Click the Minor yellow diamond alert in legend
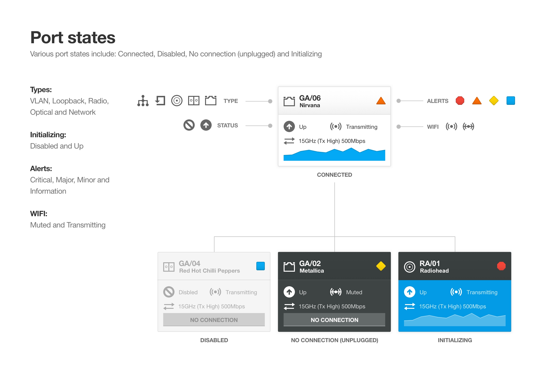The image size is (555, 392). pyautogui.click(x=494, y=101)
